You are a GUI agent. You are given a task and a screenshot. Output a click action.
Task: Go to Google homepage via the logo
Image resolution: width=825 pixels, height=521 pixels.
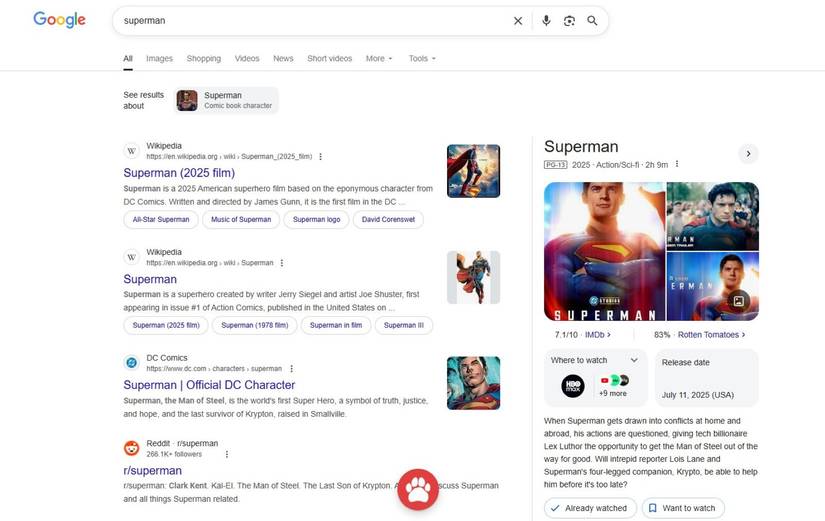(59, 20)
